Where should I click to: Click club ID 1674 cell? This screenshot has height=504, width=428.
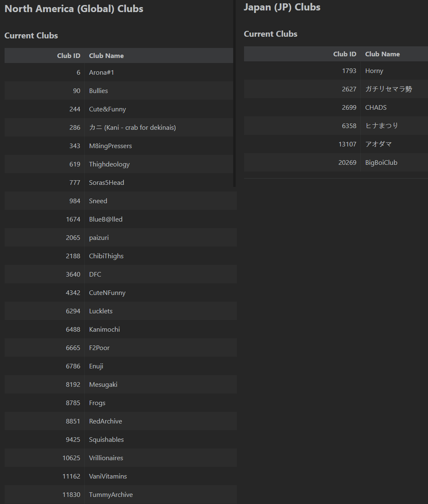click(x=45, y=219)
